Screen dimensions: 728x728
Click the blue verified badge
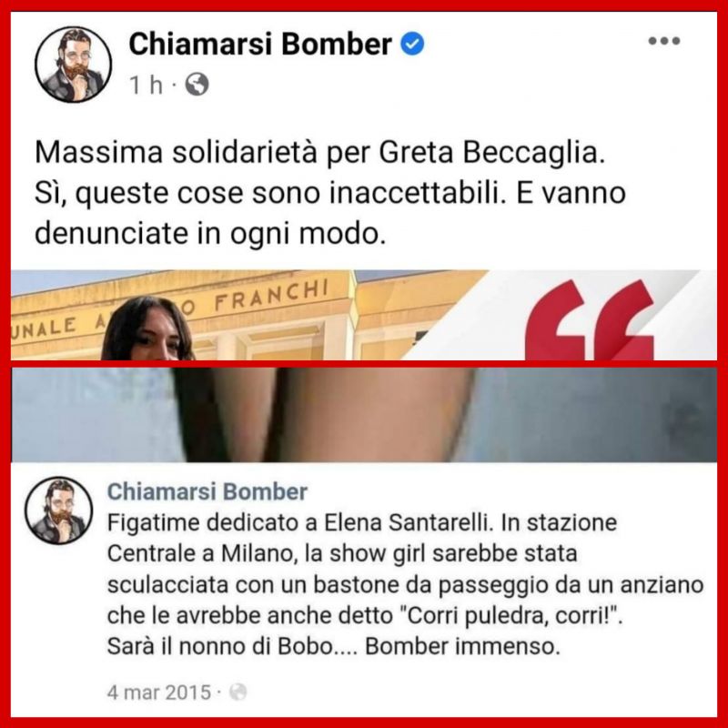(412, 44)
